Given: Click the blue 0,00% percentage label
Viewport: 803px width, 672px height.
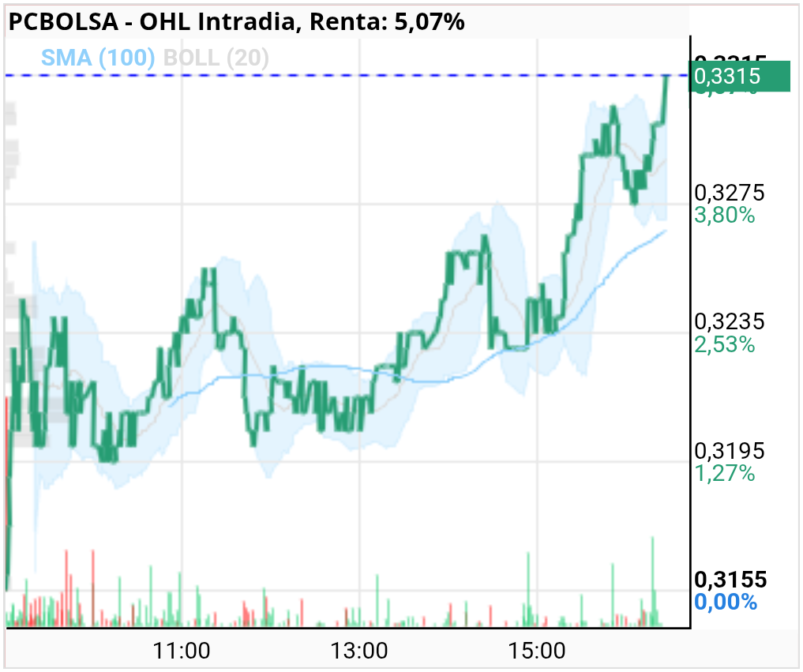Looking at the screenshot, I should (726, 602).
